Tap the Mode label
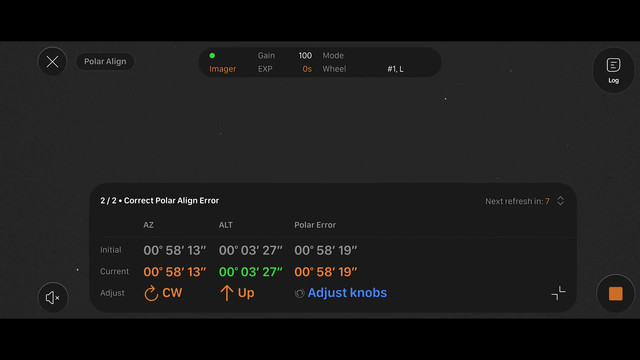The height and width of the screenshot is (360, 640). pos(333,56)
